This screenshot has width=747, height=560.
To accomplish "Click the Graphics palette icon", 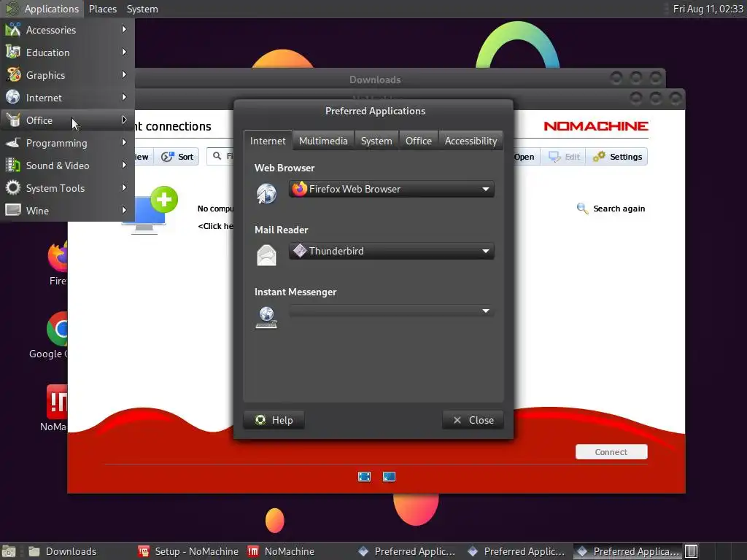I will (x=13, y=75).
